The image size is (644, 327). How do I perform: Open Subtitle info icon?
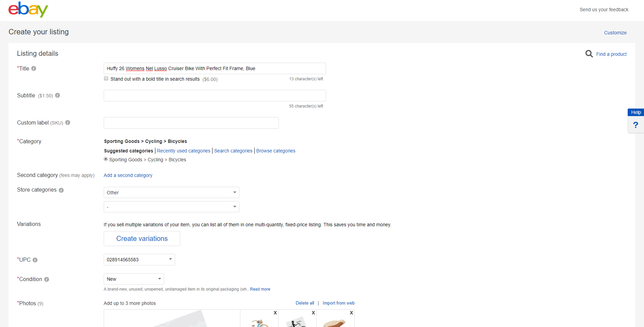(x=57, y=95)
